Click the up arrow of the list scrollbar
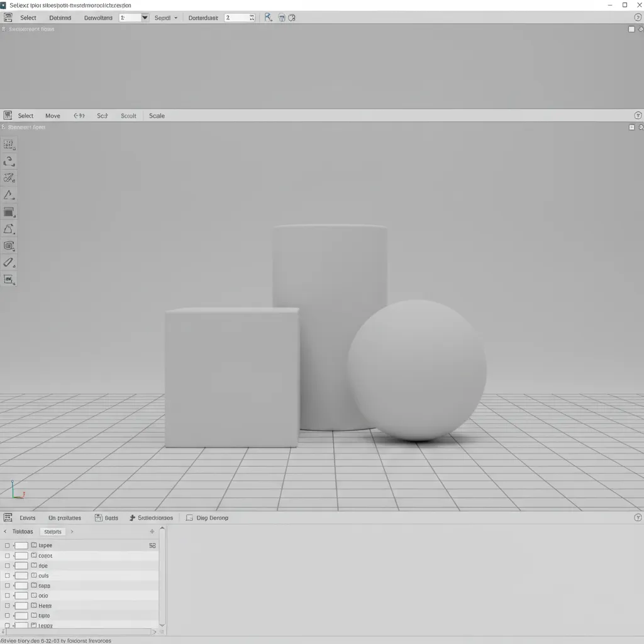The image size is (644, 644). pos(162,528)
